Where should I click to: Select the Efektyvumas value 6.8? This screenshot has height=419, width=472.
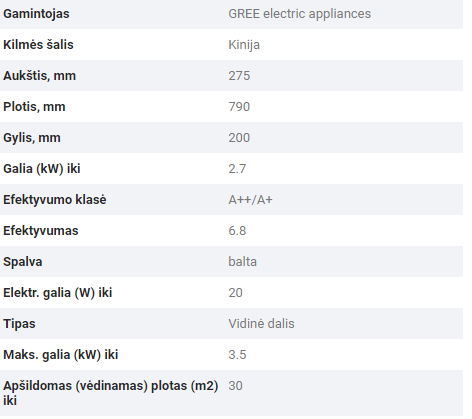pos(237,231)
